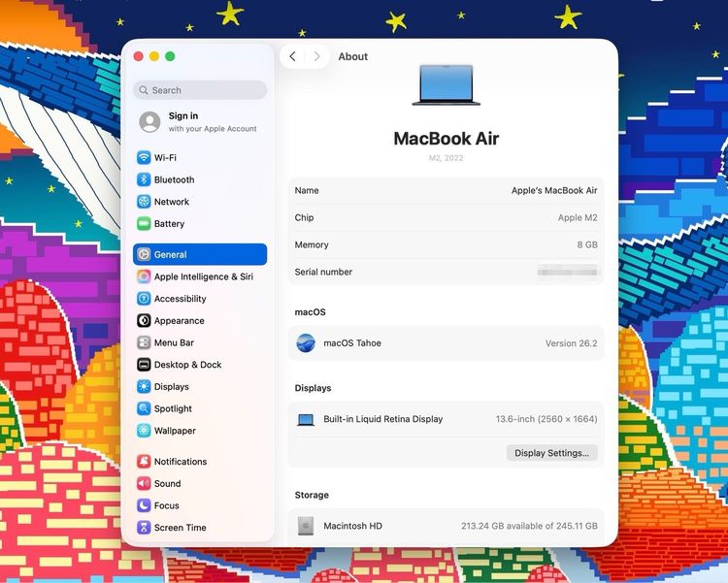Open the Accessibility label
This screenshot has height=583, width=728.
[181, 299]
